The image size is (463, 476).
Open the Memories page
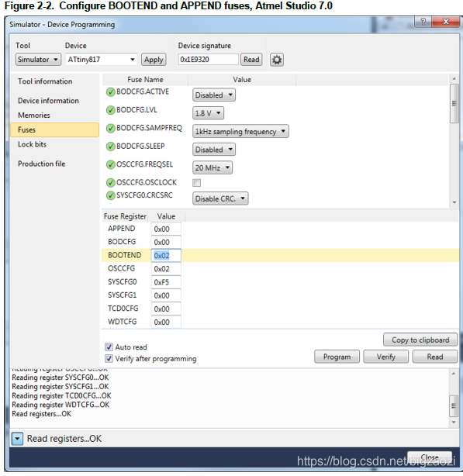[x=34, y=116]
